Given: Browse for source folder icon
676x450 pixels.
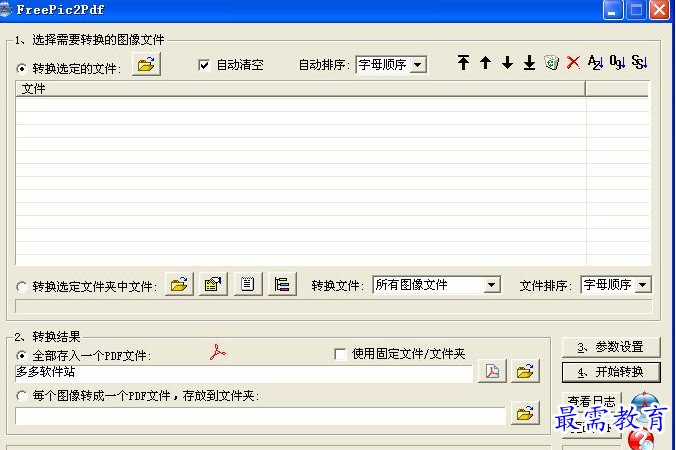Looking at the screenshot, I should (179, 284).
